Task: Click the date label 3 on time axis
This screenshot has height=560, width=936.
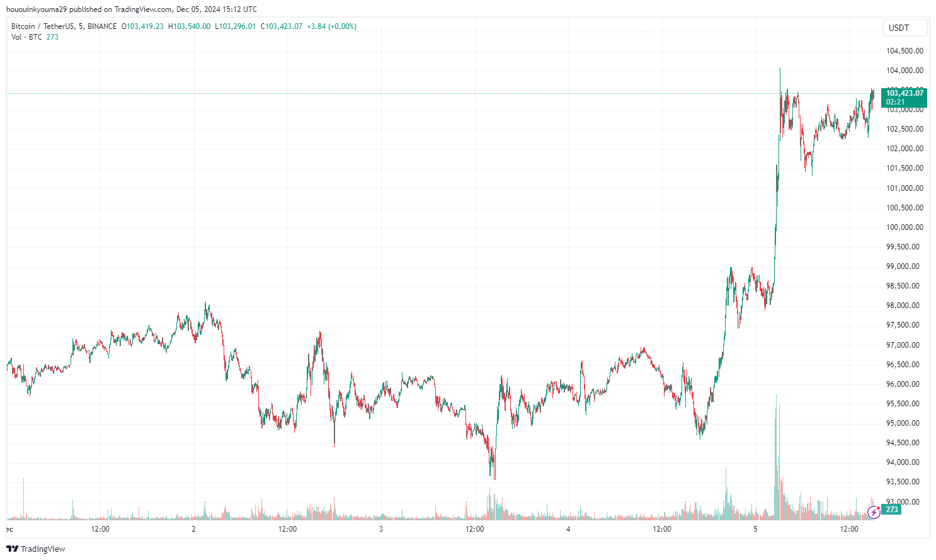Action: (x=381, y=529)
